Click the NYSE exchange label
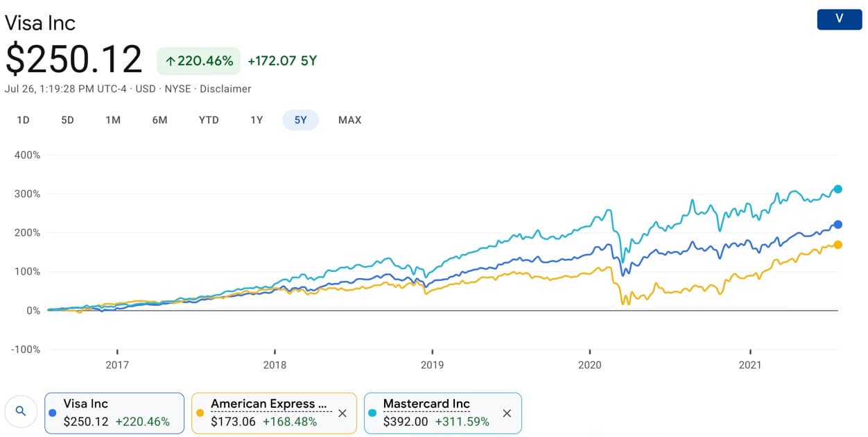The height and width of the screenshot is (437, 868). 177,89
